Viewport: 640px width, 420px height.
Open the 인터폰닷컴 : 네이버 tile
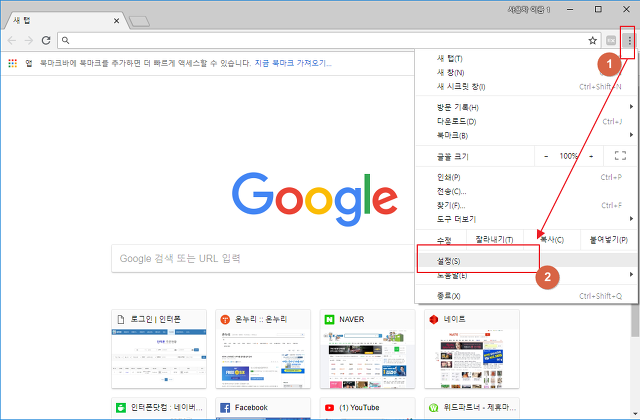pos(159,408)
